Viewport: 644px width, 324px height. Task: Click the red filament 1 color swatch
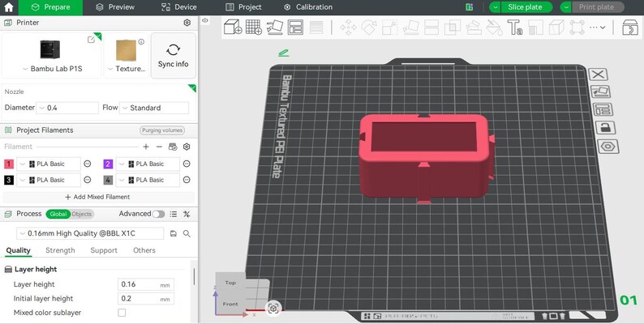pos(9,164)
